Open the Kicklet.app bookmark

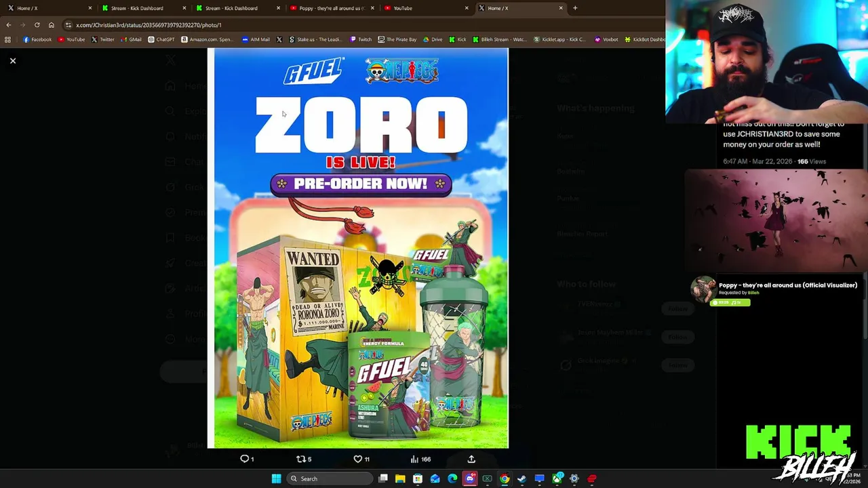[559, 39]
